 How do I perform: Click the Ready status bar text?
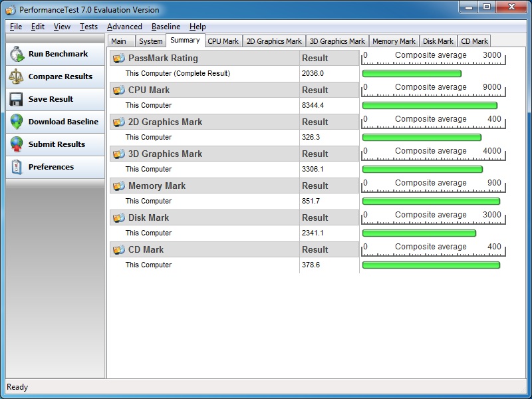pos(17,387)
